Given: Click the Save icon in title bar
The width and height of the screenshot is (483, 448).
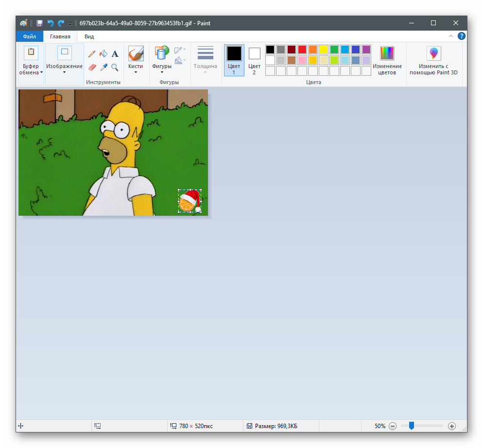Looking at the screenshot, I should pyautogui.click(x=39, y=23).
